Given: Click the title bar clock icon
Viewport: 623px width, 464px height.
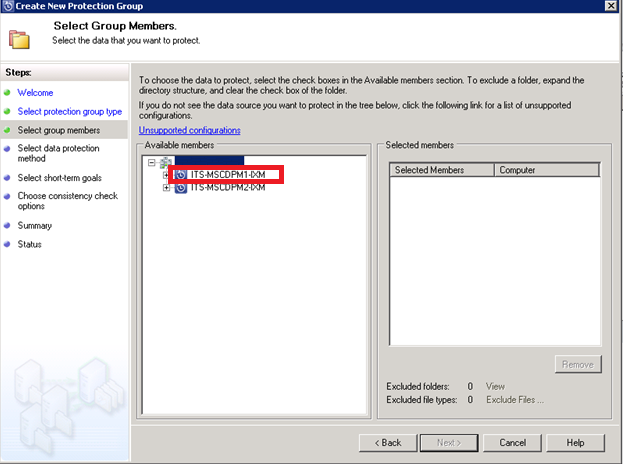Looking at the screenshot, I should pos(8,6).
